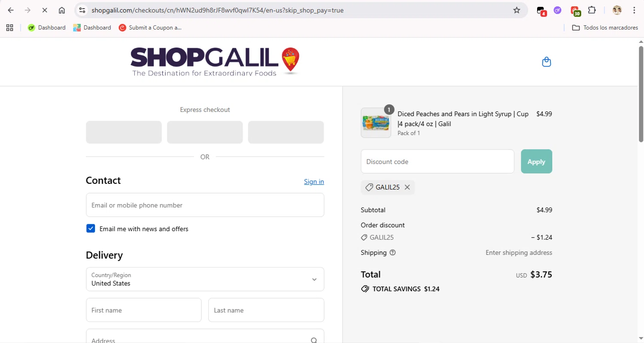This screenshot has height=343, width=644.
Task: Click the middle express checkout button
Action: (205, 132)
